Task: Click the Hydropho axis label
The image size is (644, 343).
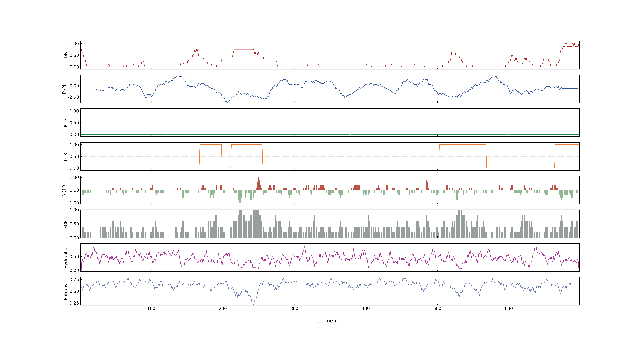Action: 66,258
